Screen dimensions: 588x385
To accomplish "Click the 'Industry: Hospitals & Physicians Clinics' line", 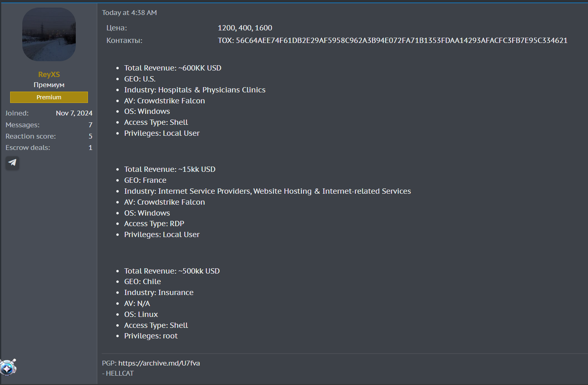I will [195, 90].
